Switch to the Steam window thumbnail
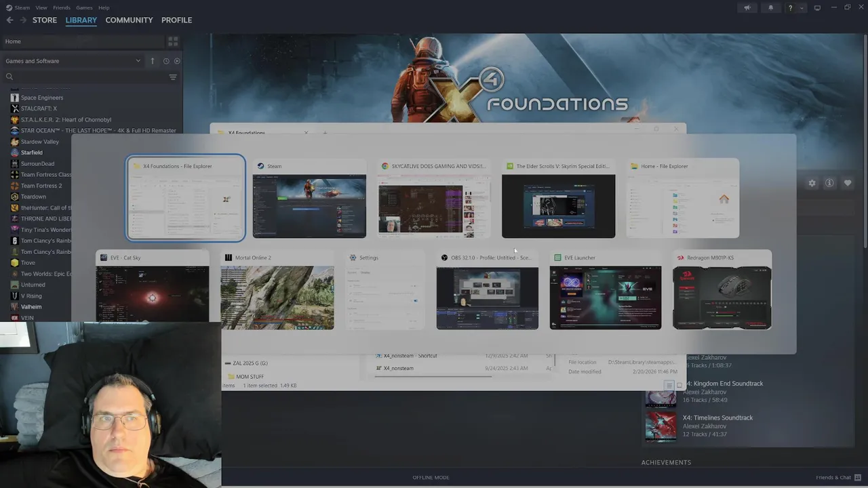Screen dimensions: 868x488 (309, 198)
